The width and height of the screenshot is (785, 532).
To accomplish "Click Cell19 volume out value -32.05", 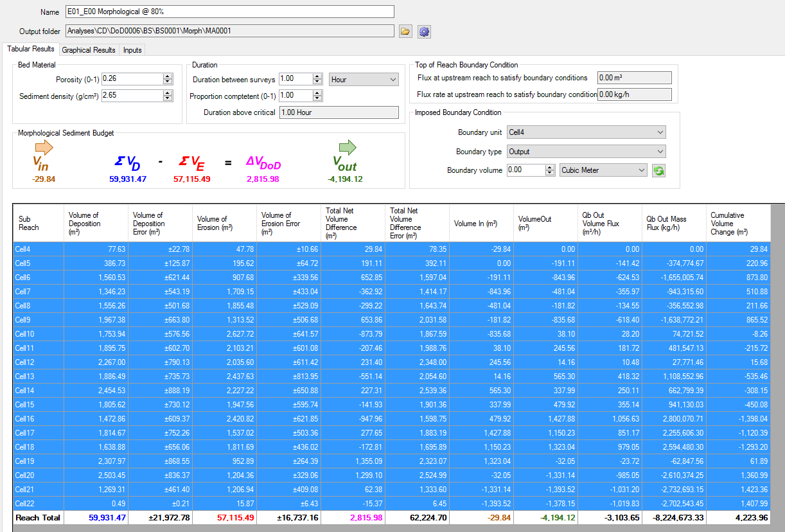I will point(546,461).
